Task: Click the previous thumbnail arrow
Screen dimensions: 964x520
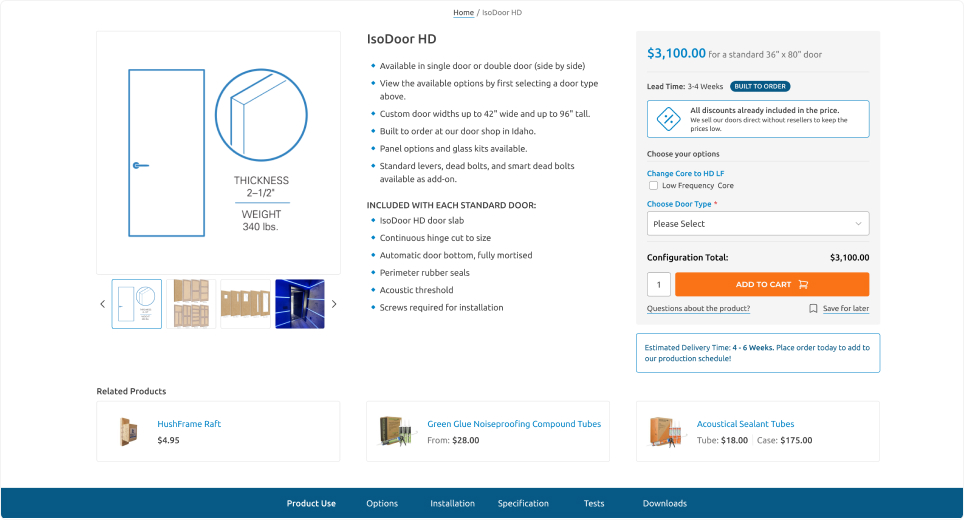Action: (102, 304)
